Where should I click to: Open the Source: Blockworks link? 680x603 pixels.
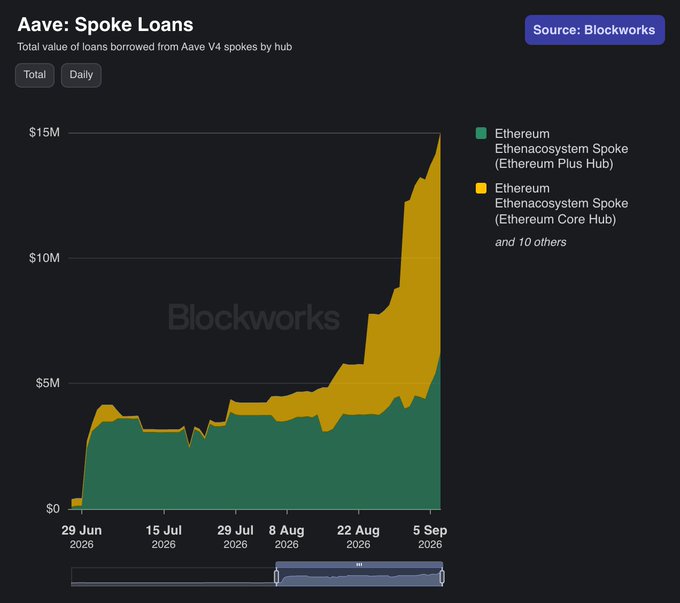595,30
